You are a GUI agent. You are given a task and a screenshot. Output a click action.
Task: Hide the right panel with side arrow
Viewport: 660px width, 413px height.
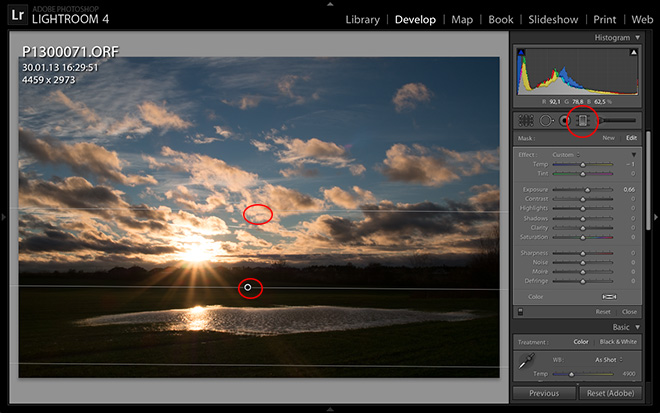click(x=655, y=217)
